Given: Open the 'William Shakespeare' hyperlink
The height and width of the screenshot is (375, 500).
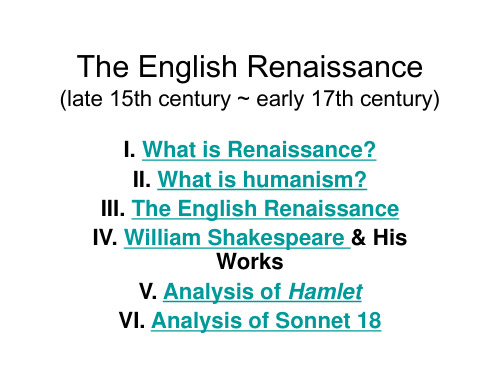Looking at the screenshot, I should click(x=237, y=238).
